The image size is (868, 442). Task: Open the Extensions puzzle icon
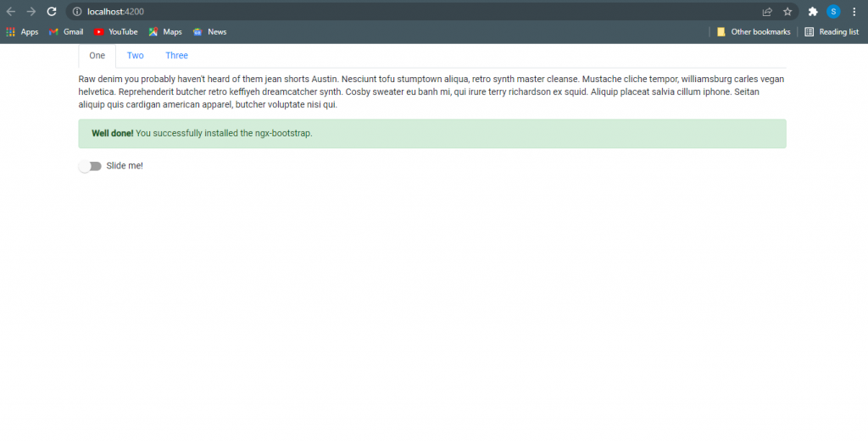[x=813, y=12]
